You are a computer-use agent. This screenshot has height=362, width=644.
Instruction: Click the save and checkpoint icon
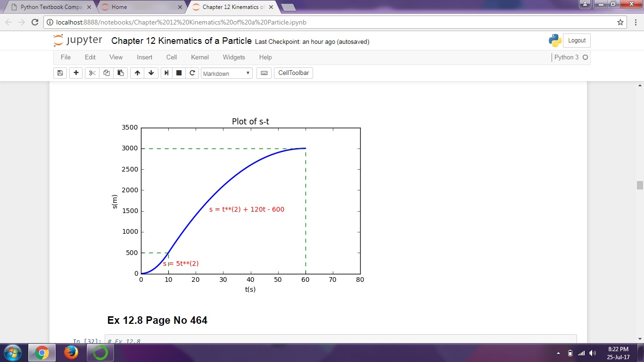point(60,73)
